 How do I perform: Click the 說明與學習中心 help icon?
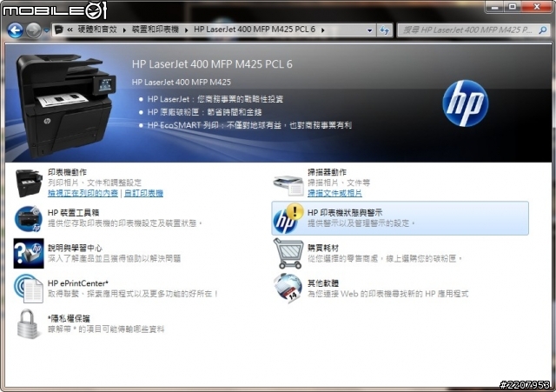click(29, 253)
